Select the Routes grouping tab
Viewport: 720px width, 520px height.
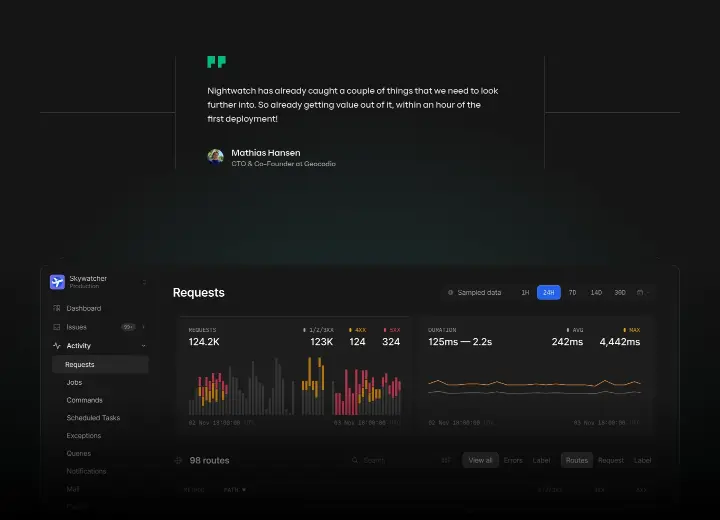(x=577, y=460)
